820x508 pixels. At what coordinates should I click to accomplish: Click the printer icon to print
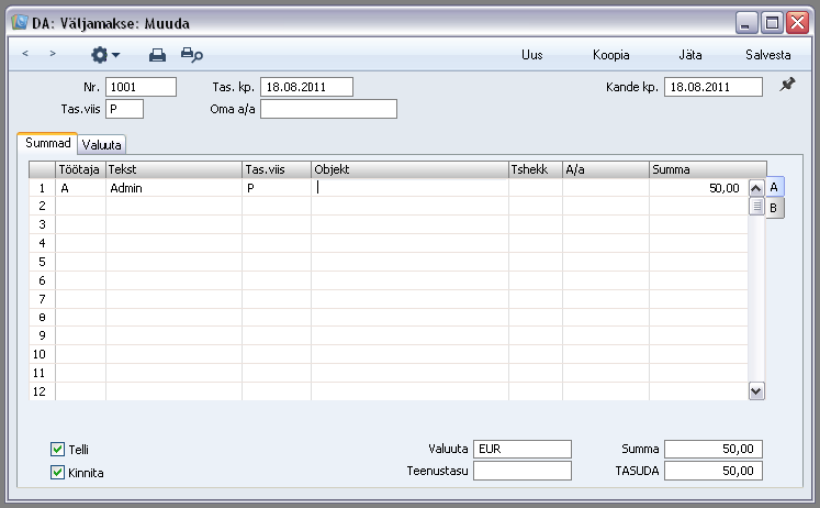(157, 54)
